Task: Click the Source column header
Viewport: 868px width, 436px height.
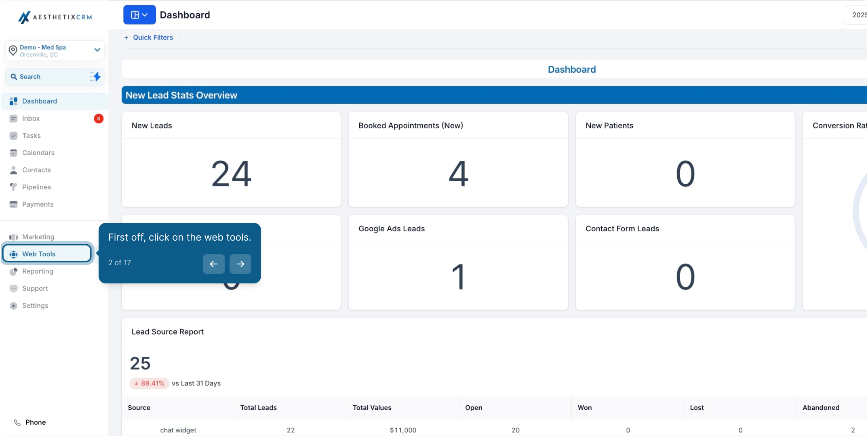Action: [x=139, y=408]
